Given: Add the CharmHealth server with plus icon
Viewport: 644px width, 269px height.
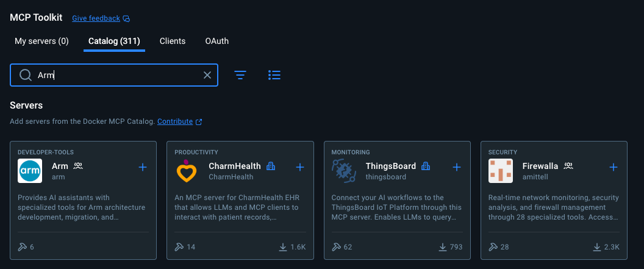Looking at the screenshot, I should click(x=300, y=167).
